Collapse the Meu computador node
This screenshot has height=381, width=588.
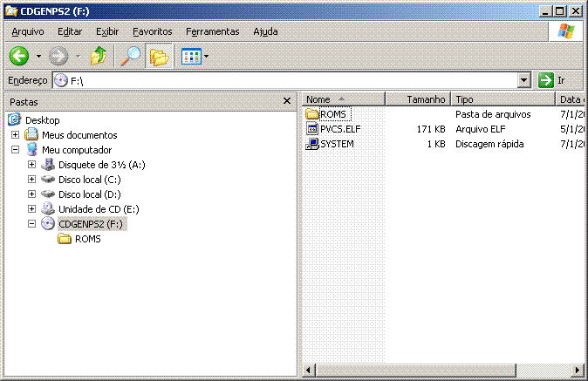15,150
